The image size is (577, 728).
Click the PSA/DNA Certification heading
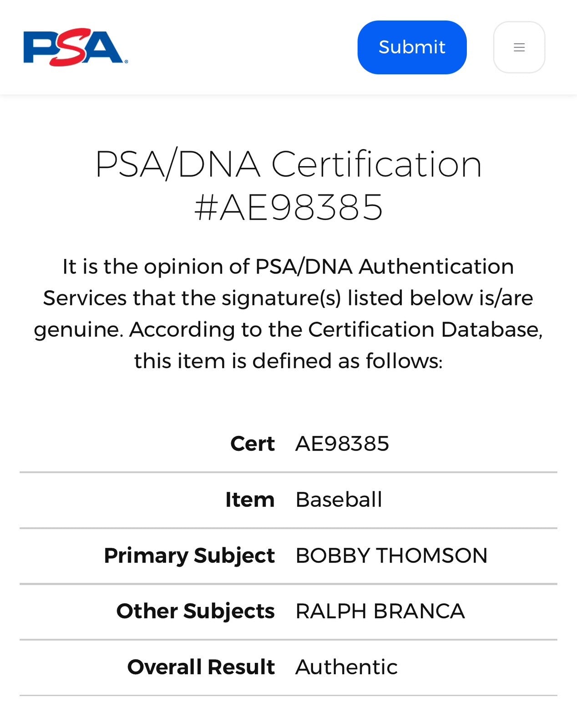click(288, 164)
